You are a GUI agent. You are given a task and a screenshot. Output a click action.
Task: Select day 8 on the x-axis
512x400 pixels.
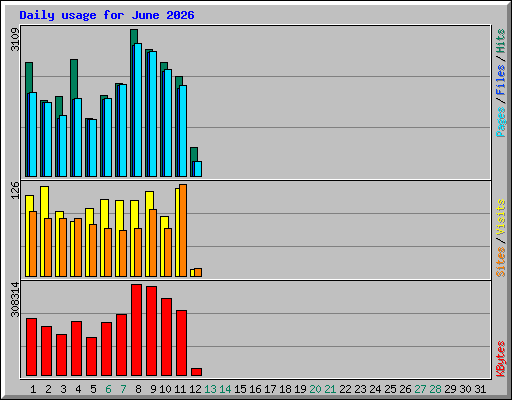click(138, 389)
